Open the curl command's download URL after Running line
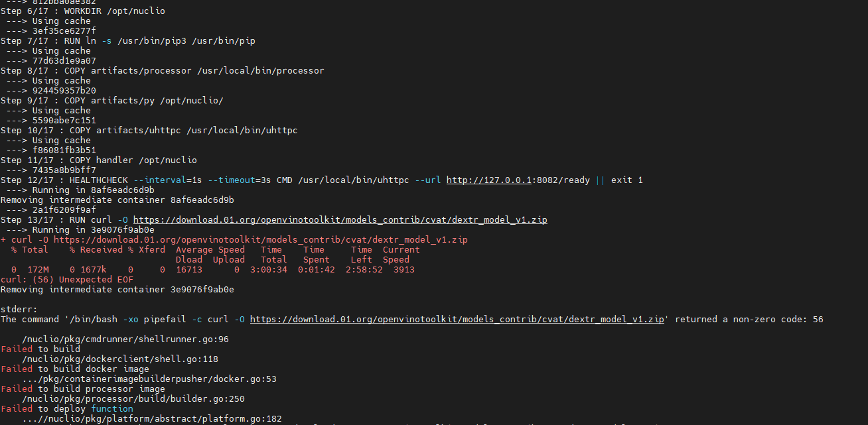Viewport: 868px width, 425px height. [x=259, y=239]
